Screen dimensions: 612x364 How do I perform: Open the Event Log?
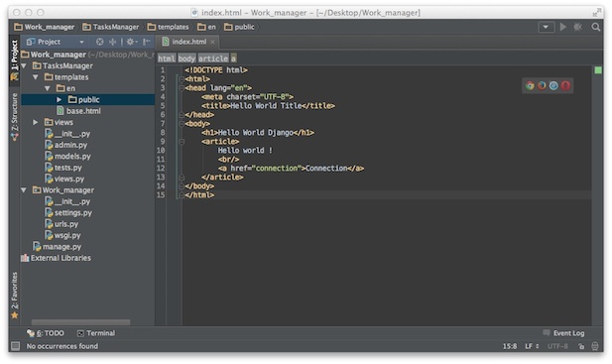[563, 333]
